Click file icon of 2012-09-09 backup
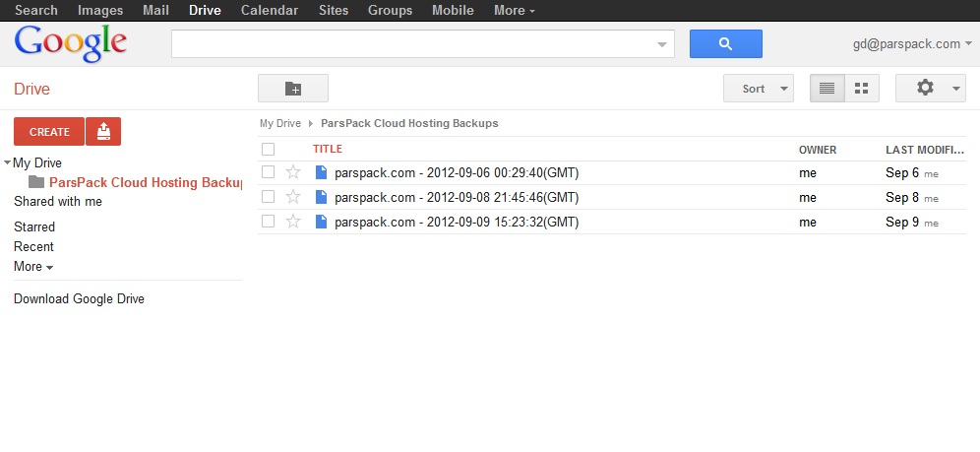The width and height of the screenshot is (980, 452). point(321,222)
